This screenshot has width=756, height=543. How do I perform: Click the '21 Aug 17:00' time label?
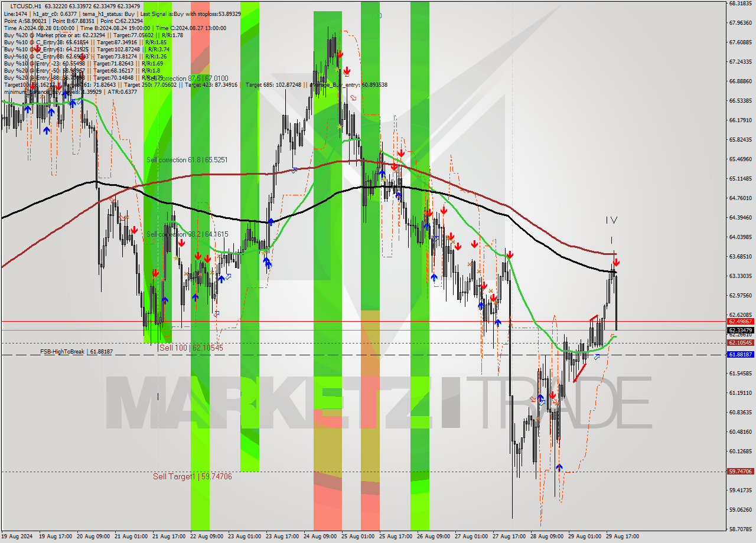pyautogui.click(x=168, y=537)
